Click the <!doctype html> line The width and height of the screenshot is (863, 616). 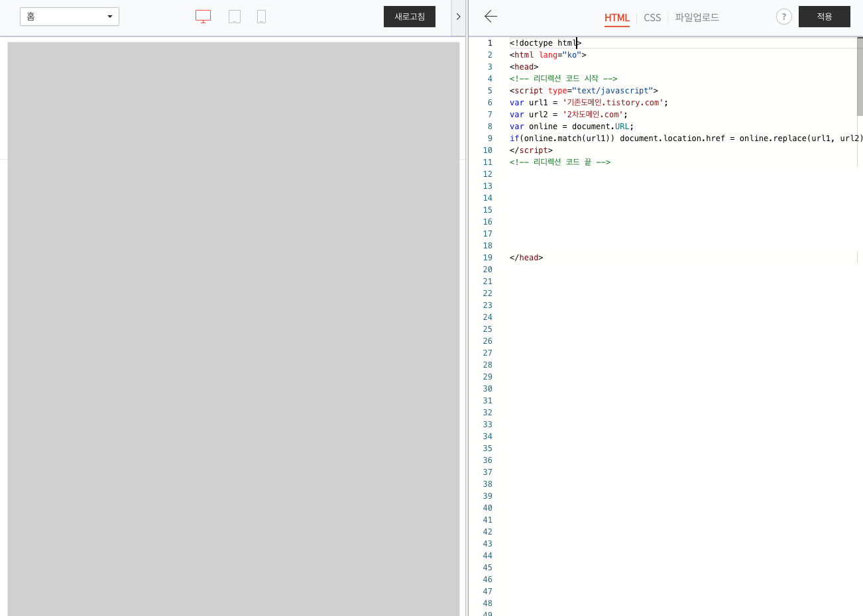point(546,43)
